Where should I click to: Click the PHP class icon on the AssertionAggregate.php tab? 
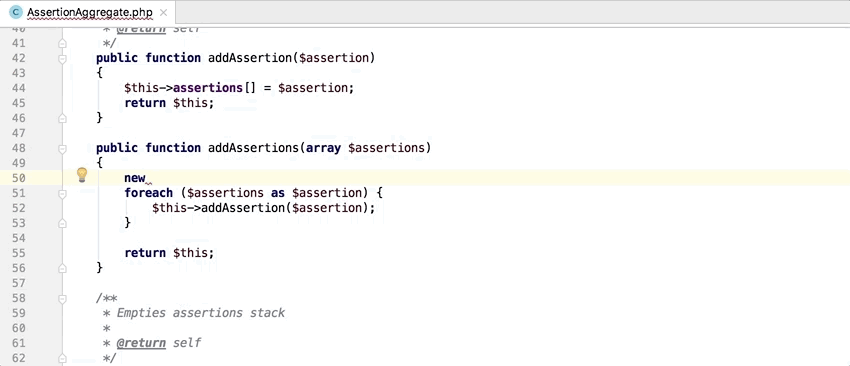coord(17,11)
